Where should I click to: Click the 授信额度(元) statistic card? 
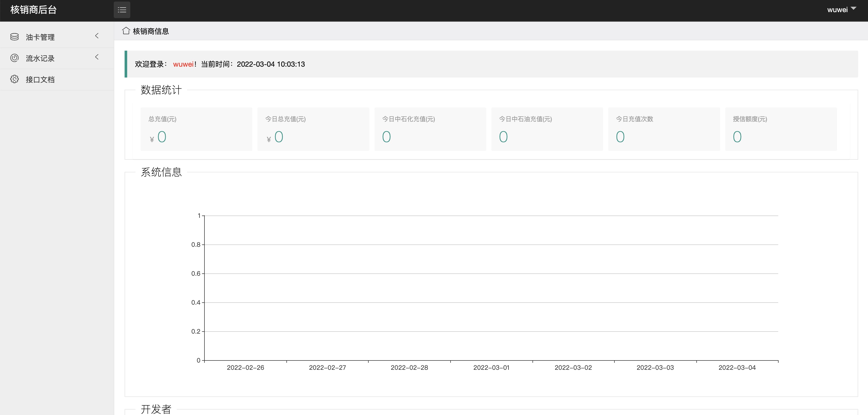pyautogui.click(x=781, y=129)
